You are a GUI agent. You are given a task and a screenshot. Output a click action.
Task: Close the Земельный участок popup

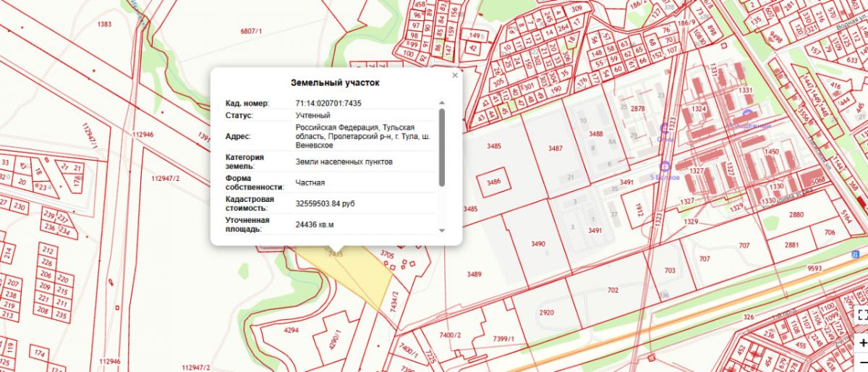coord(455,75)
